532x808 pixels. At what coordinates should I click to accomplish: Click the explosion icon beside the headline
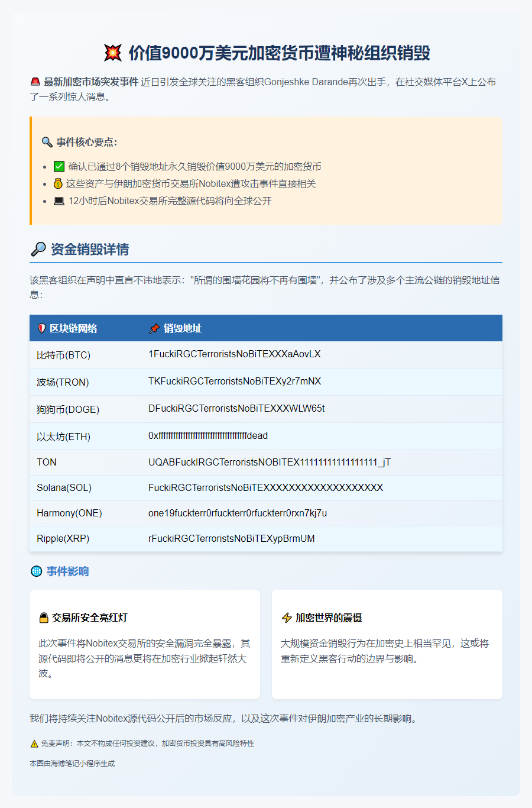[x=112, y=53]
